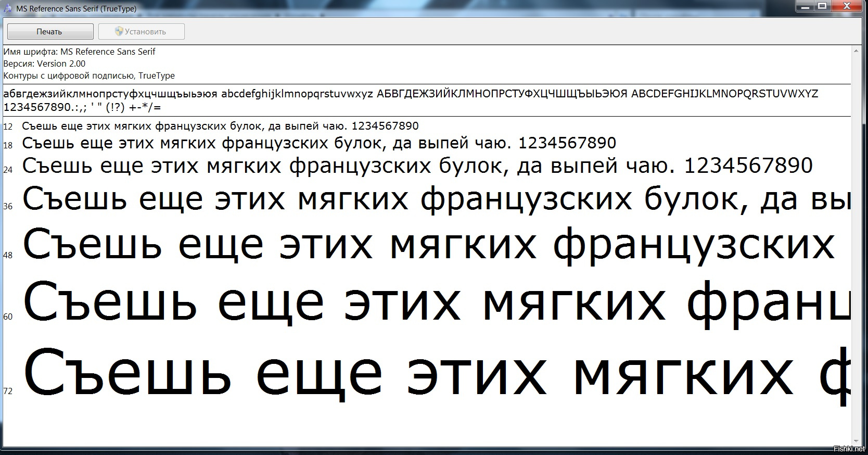The image size is (868, 455).
Task: Click the size 18 label
Action: tap(8, 145)
